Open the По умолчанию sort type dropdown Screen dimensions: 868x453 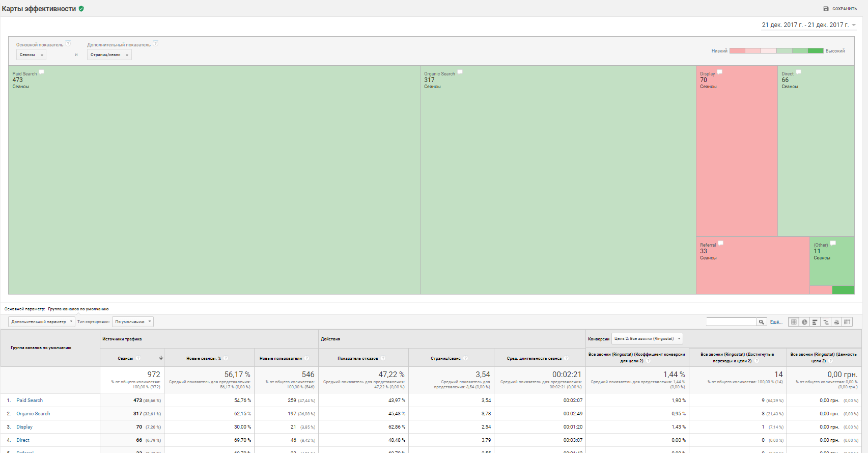click(133, 322)
